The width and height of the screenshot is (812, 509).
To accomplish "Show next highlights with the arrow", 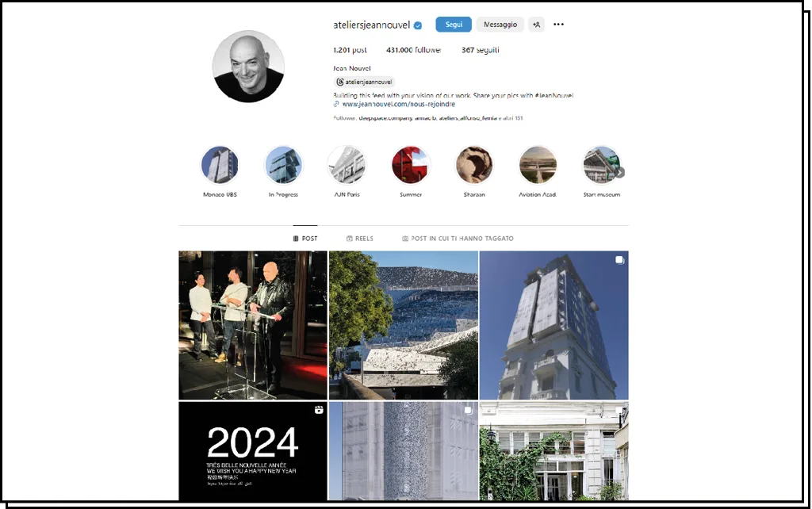I will [620, 172].
